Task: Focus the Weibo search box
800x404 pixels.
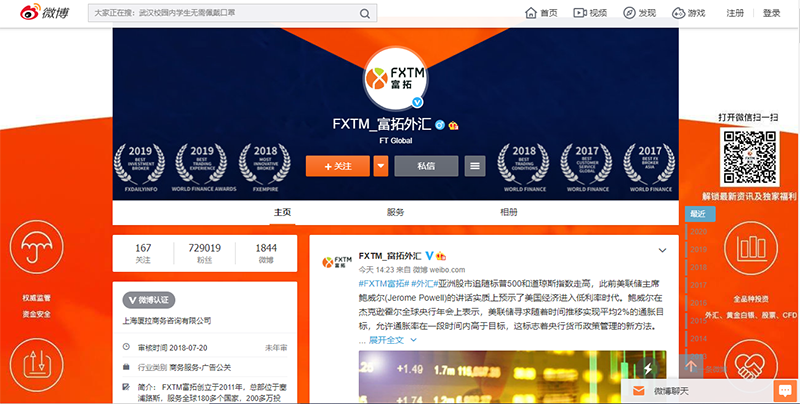Action: (x=233, y=13)
